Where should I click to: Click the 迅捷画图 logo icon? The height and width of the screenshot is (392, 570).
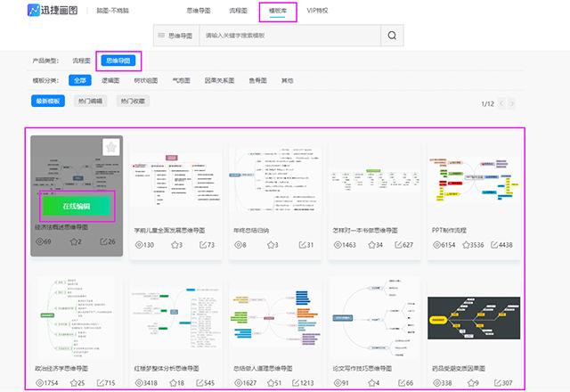coord(34,10)
